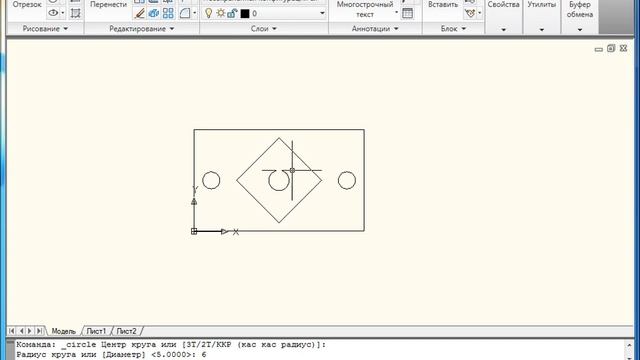Restore the drawing viewport window
This screenshot has width=640, height=360.
tap(611, 48)
